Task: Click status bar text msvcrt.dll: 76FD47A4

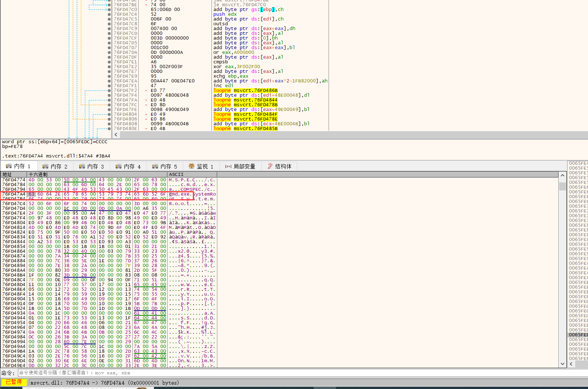Action: 105,383
